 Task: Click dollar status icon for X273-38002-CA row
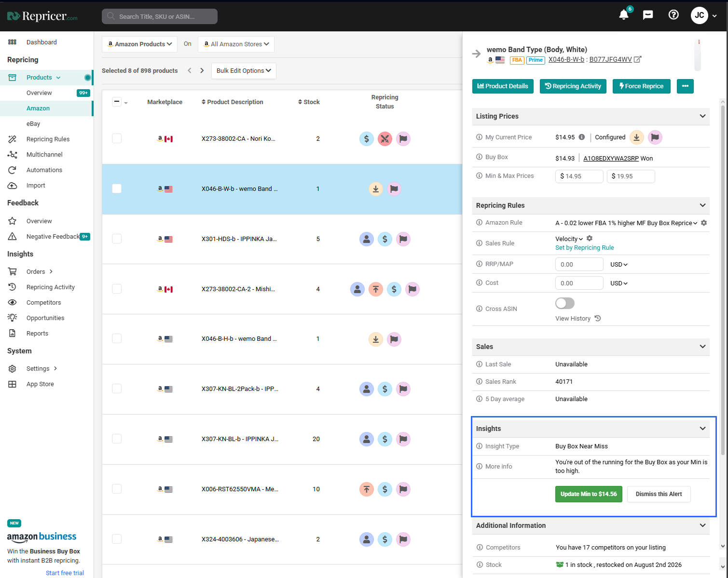367,139
